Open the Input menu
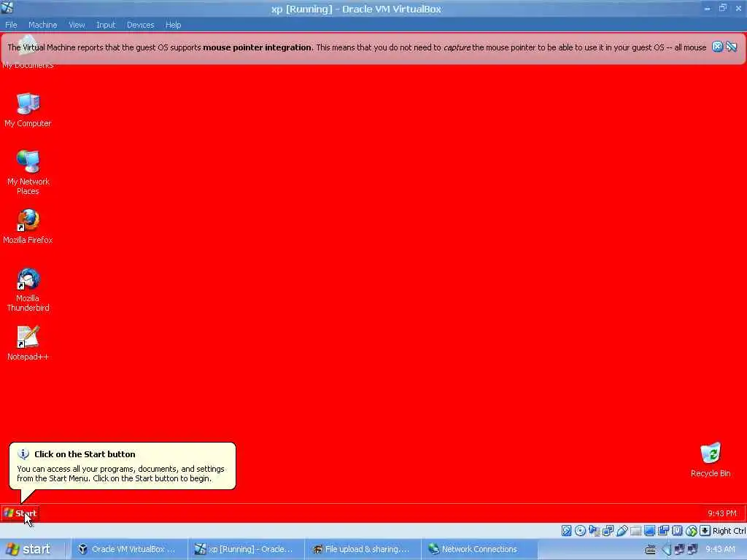 point(106,25)
